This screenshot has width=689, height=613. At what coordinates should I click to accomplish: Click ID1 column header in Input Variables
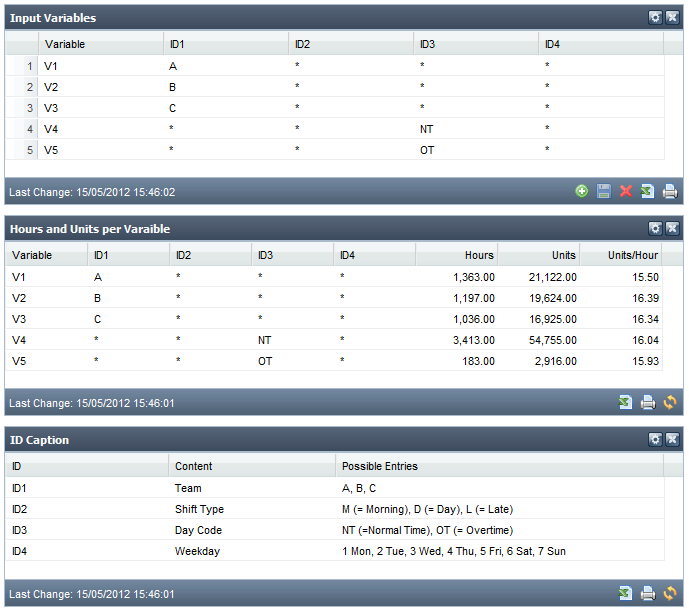pyautogui.click(x=226, y=44)
